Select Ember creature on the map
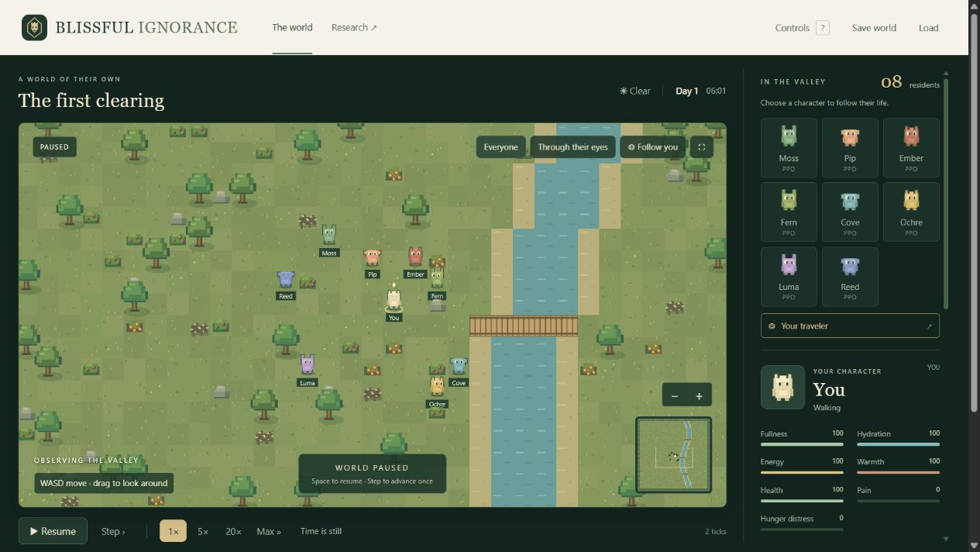 [x=415, y=257]
